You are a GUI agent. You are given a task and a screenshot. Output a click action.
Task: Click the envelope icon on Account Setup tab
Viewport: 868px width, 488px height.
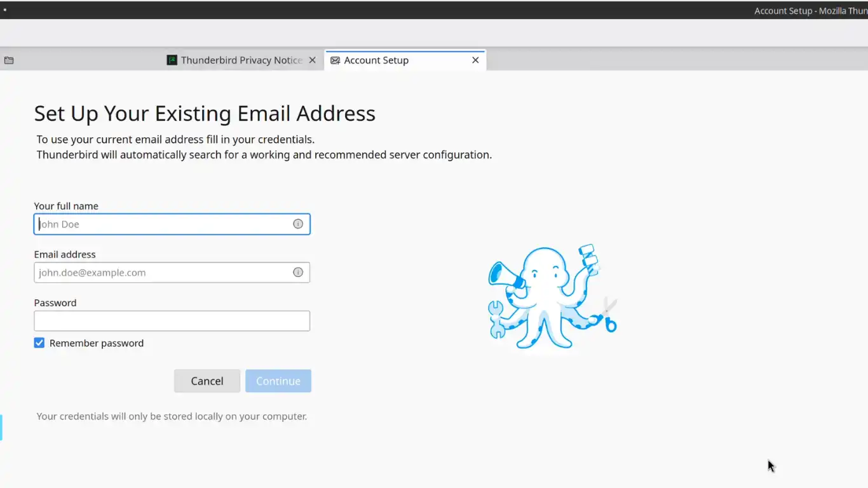pos(335,60)
